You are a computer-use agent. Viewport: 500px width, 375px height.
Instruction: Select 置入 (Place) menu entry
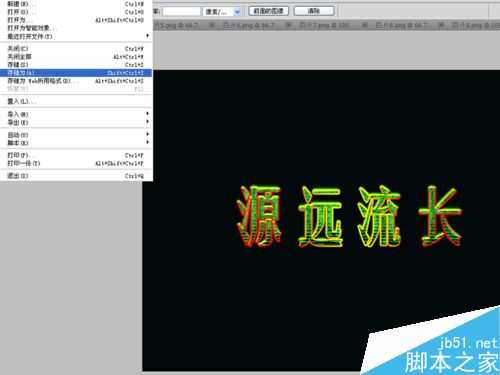(x=76, y=101)
